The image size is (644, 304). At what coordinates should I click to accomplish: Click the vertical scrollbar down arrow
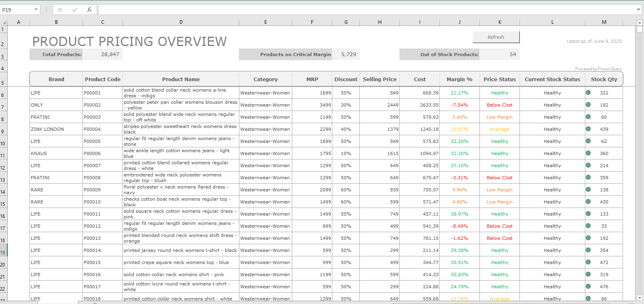(640, 298)
